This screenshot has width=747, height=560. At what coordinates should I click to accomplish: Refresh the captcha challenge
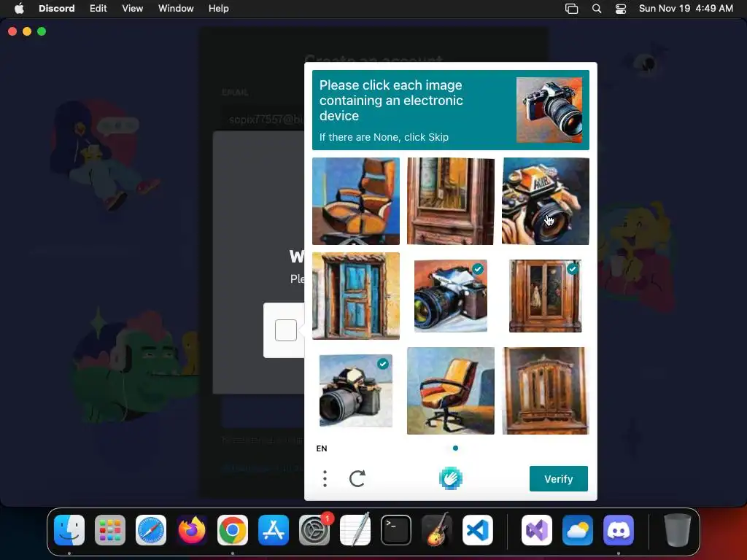[x=357, y=478]
